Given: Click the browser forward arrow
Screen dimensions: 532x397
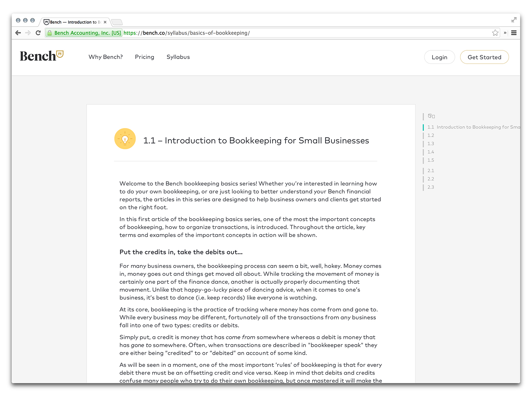Looking at the screenshot, I should (28, 33).
